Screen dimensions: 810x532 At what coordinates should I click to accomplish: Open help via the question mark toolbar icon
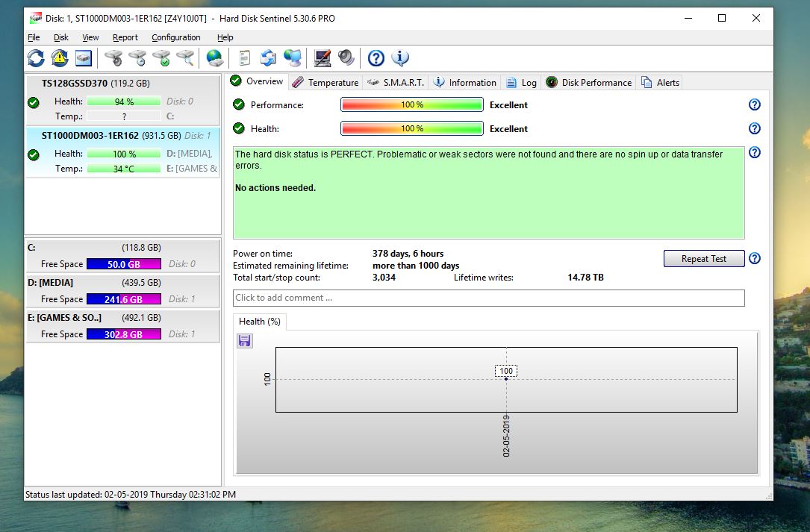tap(376, 57)
